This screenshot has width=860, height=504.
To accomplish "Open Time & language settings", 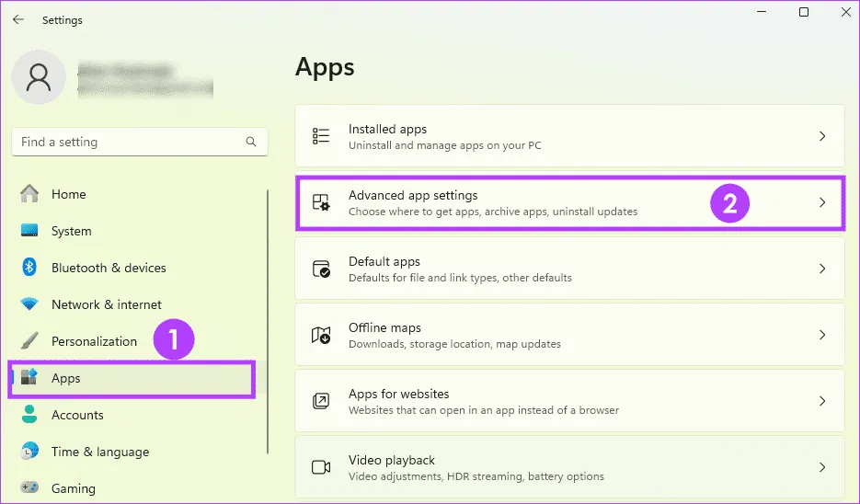I will [99, 452].
